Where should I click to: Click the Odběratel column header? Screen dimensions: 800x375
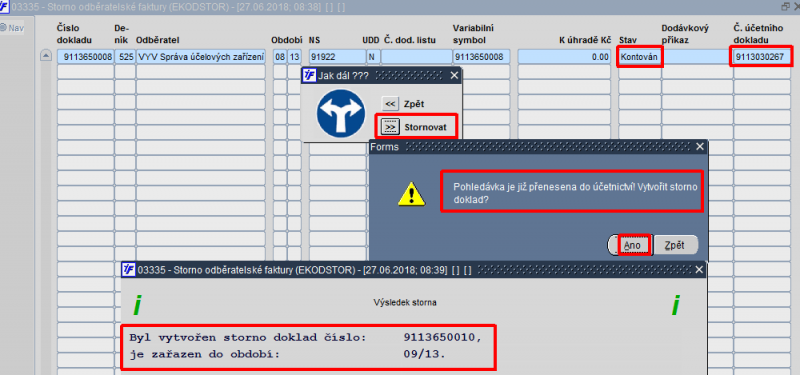coord(157,40)
